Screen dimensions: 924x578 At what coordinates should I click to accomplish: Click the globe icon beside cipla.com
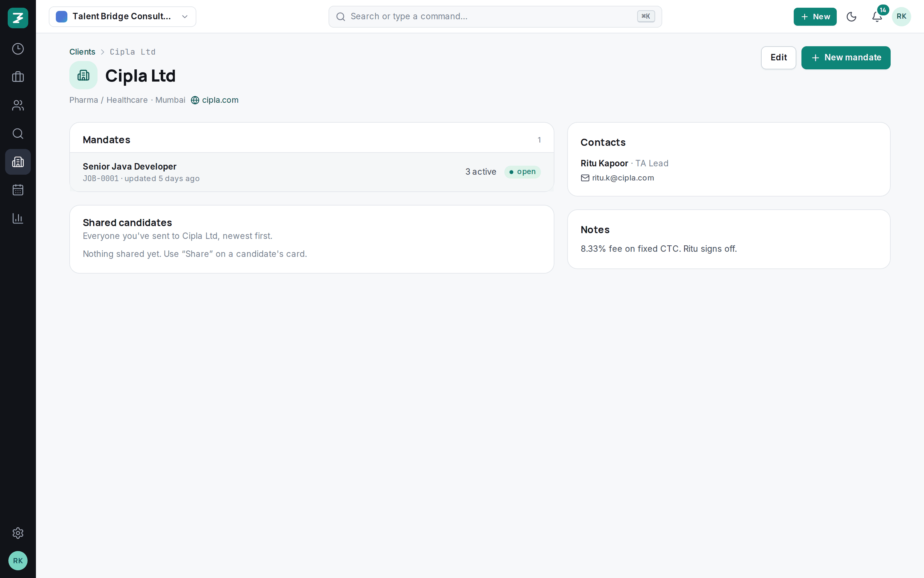coord(195,100)
